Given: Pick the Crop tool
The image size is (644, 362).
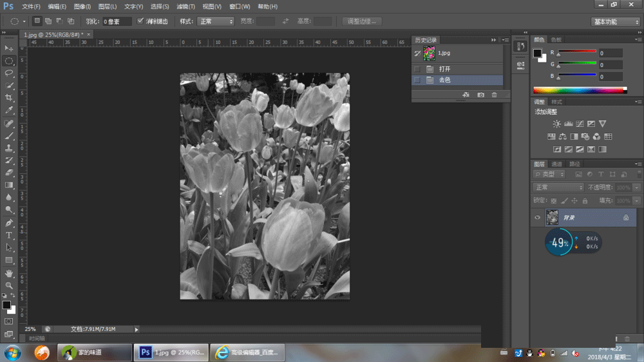Looking at the screenshot, I should point(9,97).
